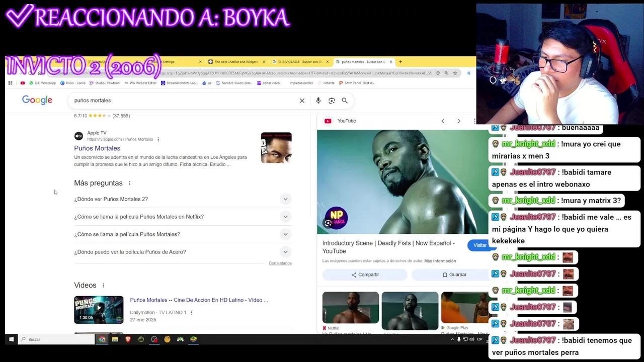The image size is (644, 362).
Task: Expand ¿Cómo se llama la película Puños Mortales?
Action: (182, 234)
